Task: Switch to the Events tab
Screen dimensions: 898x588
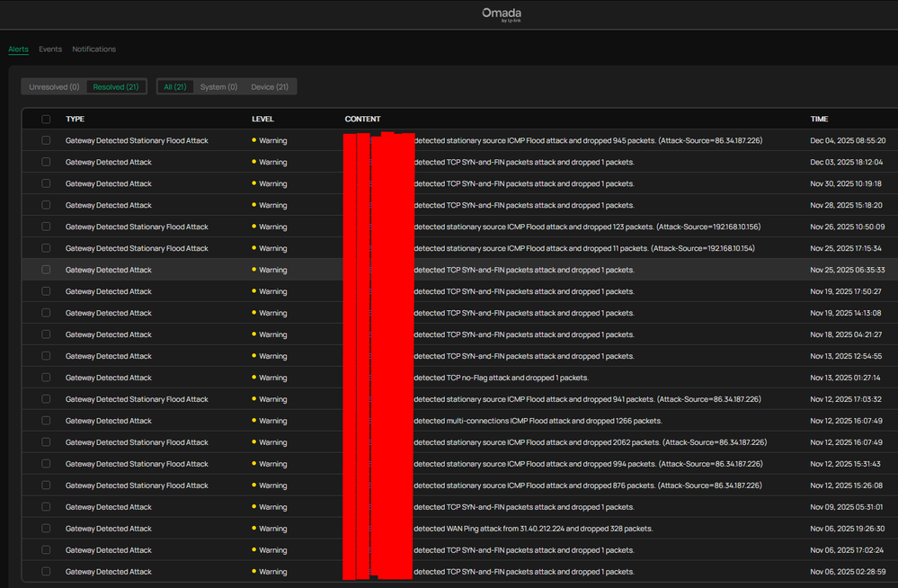Action: (x=50, y=49)
